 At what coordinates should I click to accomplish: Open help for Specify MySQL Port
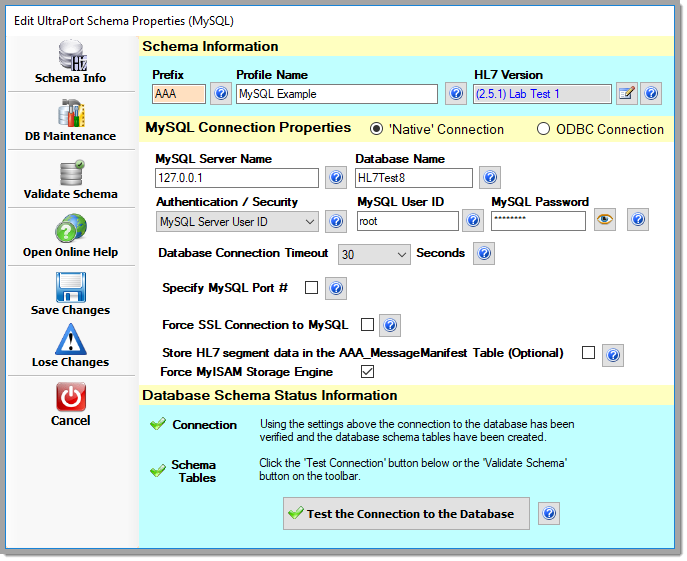(336, 288)
